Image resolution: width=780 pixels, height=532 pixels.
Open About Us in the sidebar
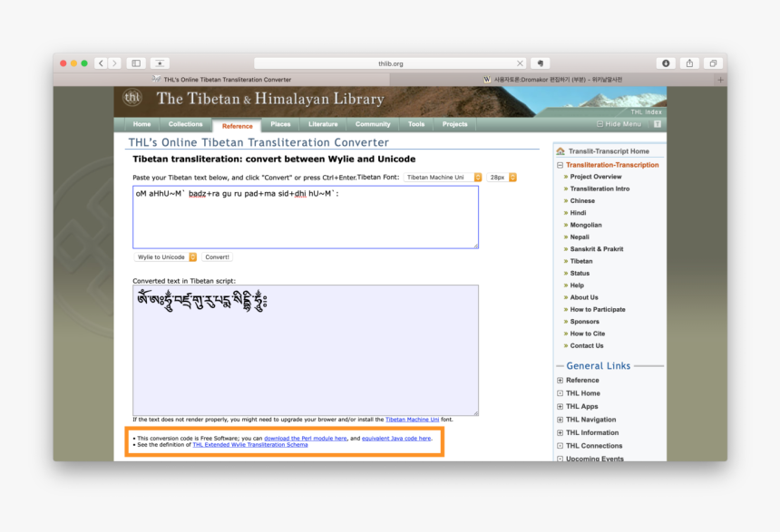point(584,297)
